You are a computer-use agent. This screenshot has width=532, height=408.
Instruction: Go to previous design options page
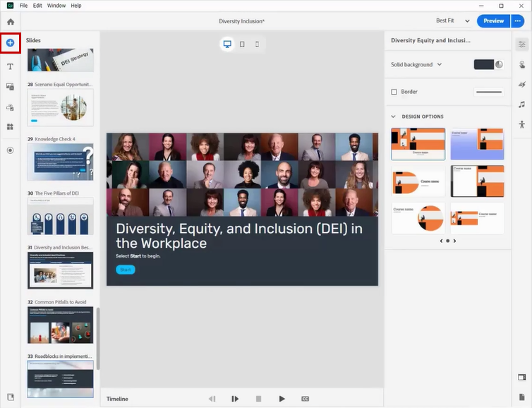(x=441, y=241)
